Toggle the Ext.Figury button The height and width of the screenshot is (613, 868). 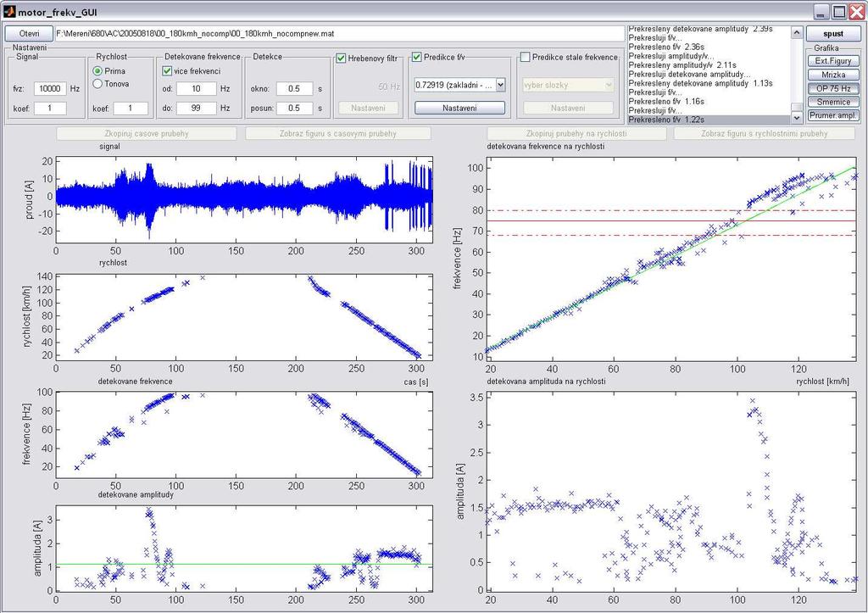click(833, 61)
